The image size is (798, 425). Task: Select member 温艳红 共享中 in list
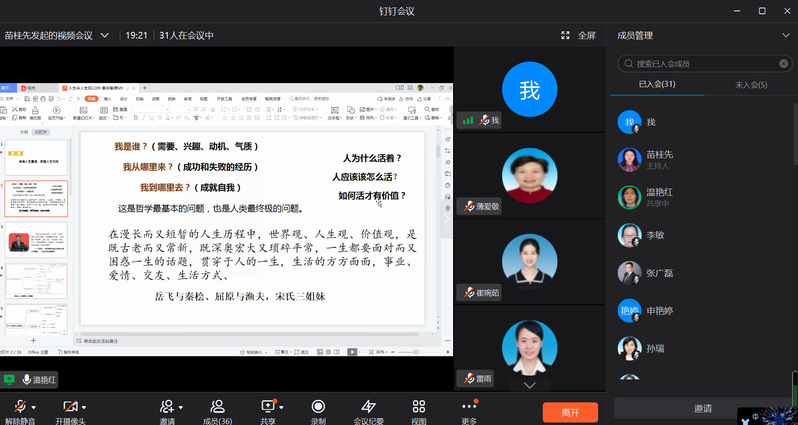pos(702,197)
